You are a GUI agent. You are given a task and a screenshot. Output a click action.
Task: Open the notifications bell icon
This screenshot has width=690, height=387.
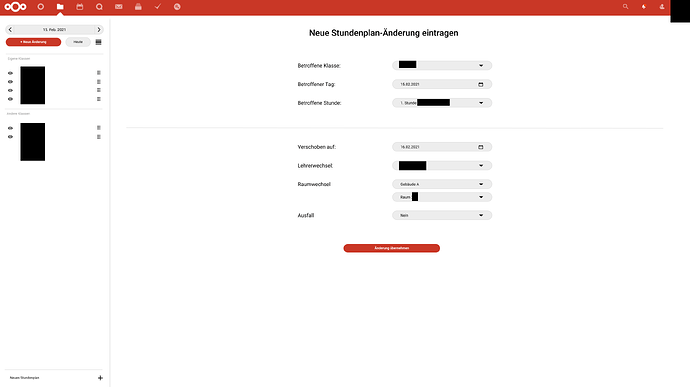(644, 7)
